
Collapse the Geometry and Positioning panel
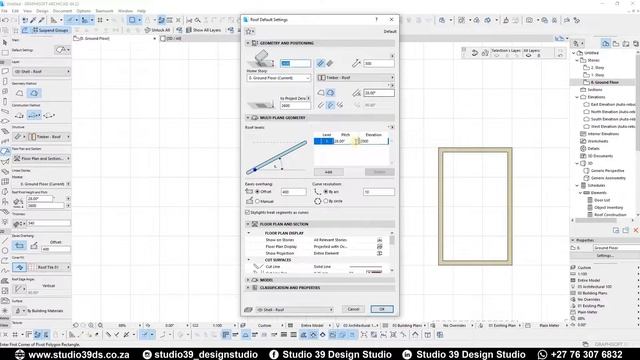pos(248,43)
